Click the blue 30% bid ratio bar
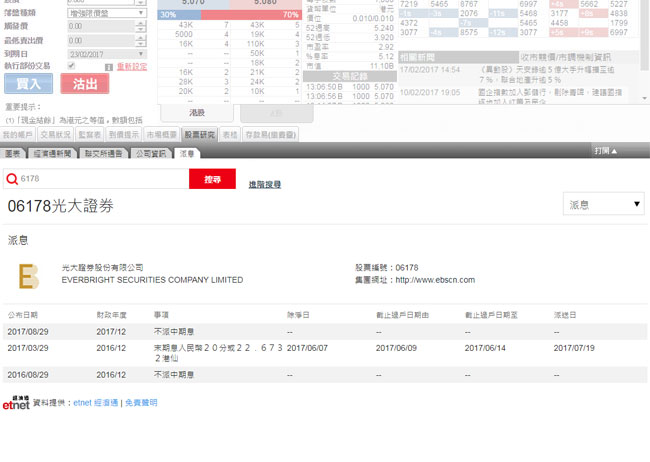Image resolution: width=650 pixels, height=462 pixels. coord(179,15)
